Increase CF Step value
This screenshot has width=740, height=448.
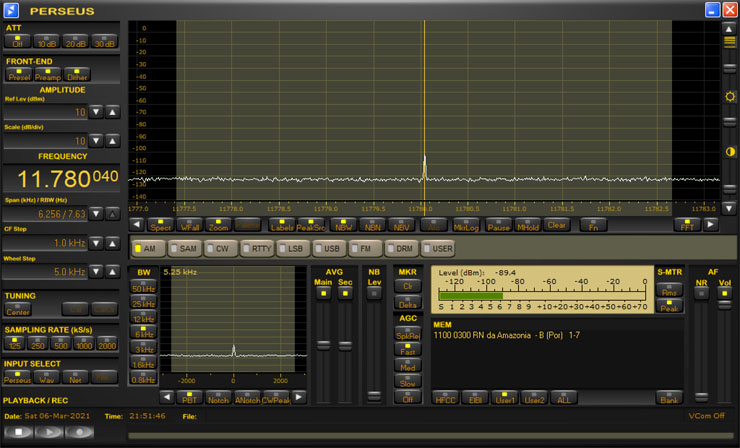tap(112, 243)
